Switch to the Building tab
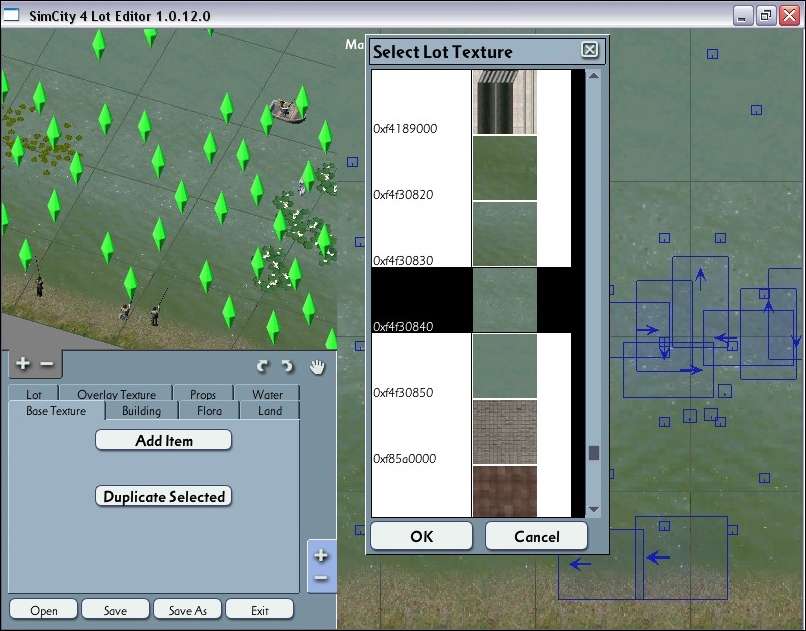The width and height of the screenshot is (806, 631). click(141, 411)
